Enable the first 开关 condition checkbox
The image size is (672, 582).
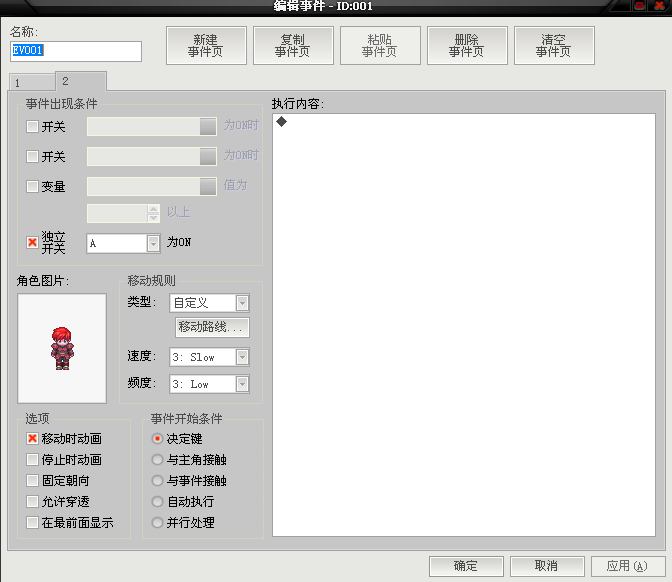pyautogui.click(x=32, y=126)
